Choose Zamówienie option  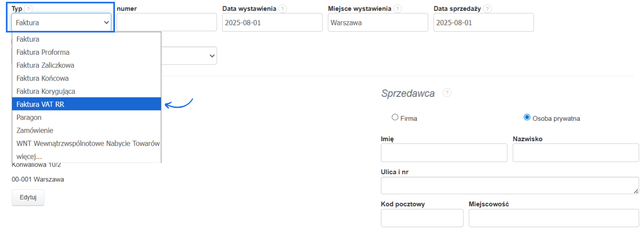[86, 131]
